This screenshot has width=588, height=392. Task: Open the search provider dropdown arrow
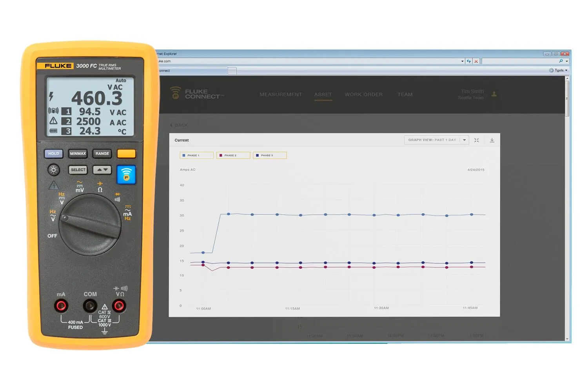click(x=567, y=61)
